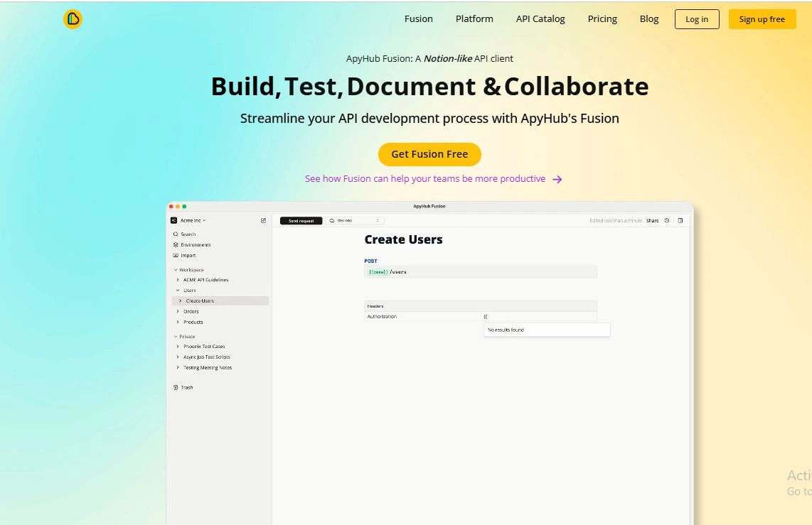Open the Acme Inc workspace dropdown
The height and width of the screenshot is (525, 812).
[193, 220]
